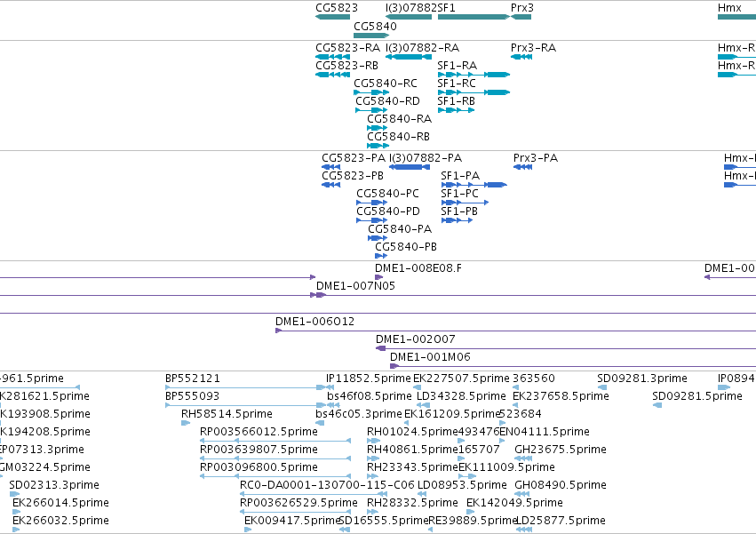This screenshot has width=756, height=534.
Task: Click the LD34328.5prime EST label
Action: [x=461, y=397]
